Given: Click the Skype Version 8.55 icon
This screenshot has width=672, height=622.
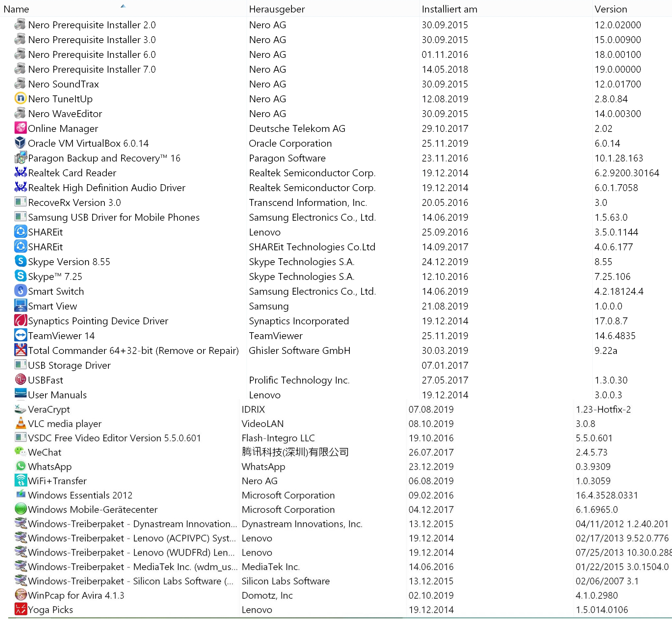Looking at the screenshot, I should coord(20,261).
